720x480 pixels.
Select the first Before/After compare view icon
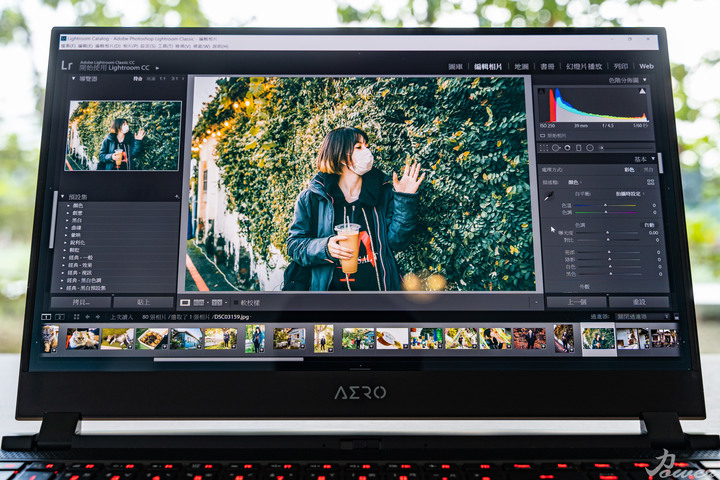pyautogui.click(x=199, y=303)
